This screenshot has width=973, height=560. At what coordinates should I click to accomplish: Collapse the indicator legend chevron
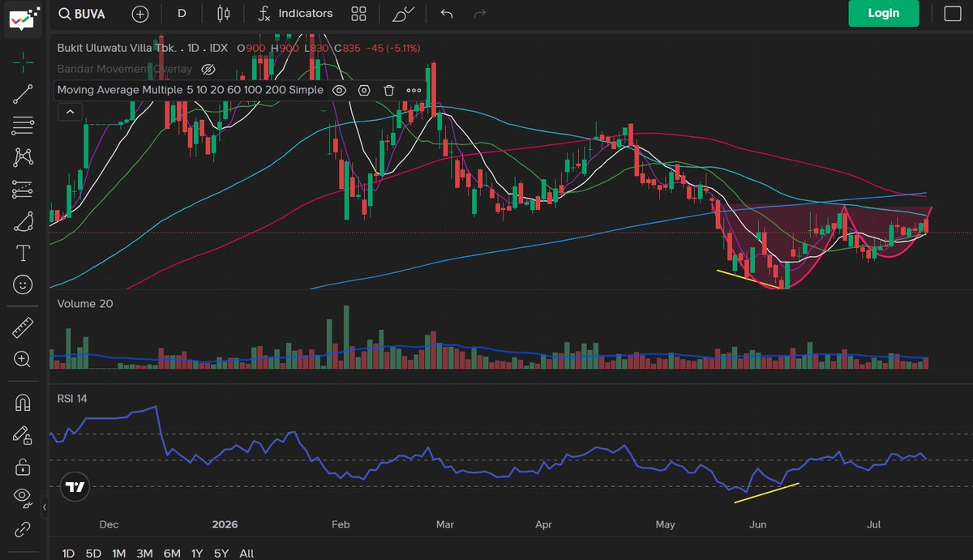tap(69, 112)
